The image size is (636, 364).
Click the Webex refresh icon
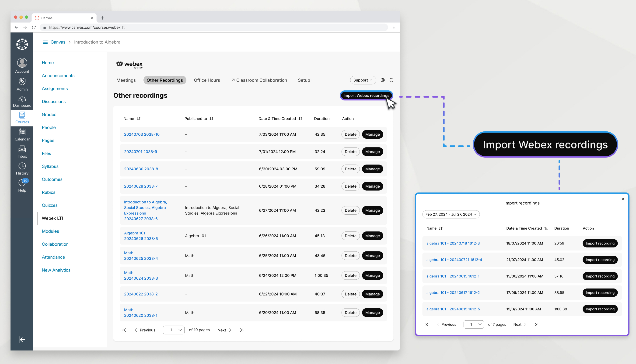pyautogui.click(x=391, y=80)
